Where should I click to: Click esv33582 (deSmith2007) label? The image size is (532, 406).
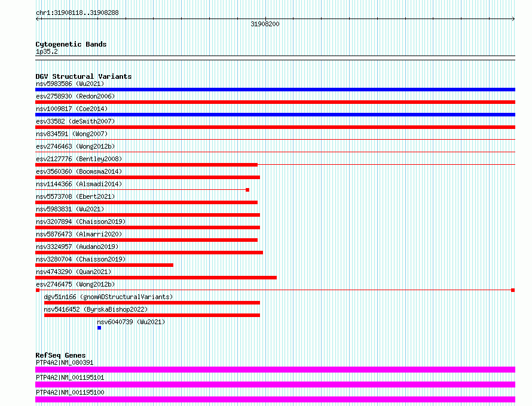tap(75, 121)
